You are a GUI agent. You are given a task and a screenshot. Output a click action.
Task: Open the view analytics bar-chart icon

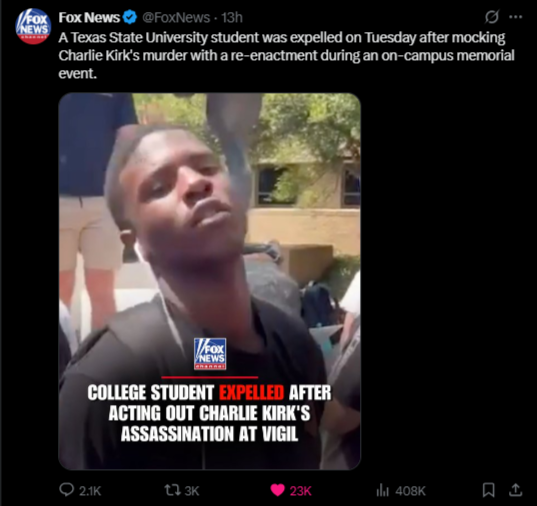(x=383, y=490)
